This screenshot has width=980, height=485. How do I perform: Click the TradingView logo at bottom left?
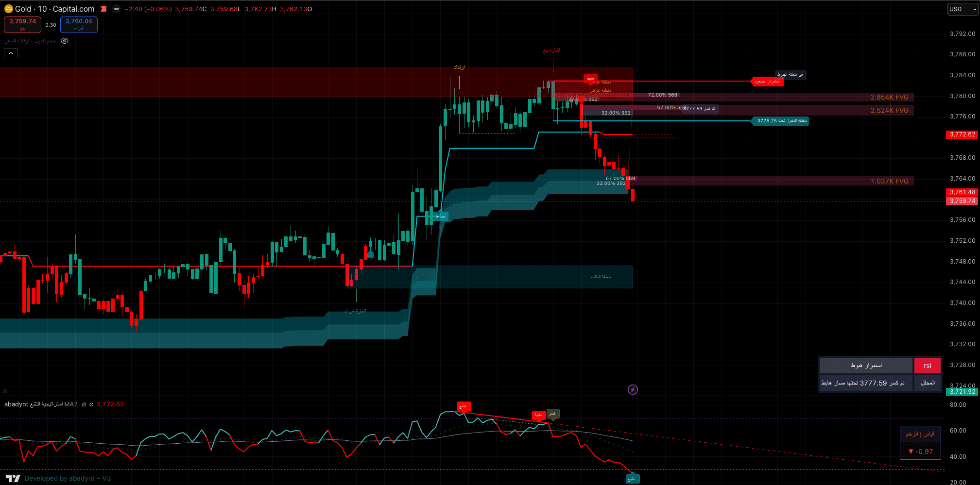(13, 478)
